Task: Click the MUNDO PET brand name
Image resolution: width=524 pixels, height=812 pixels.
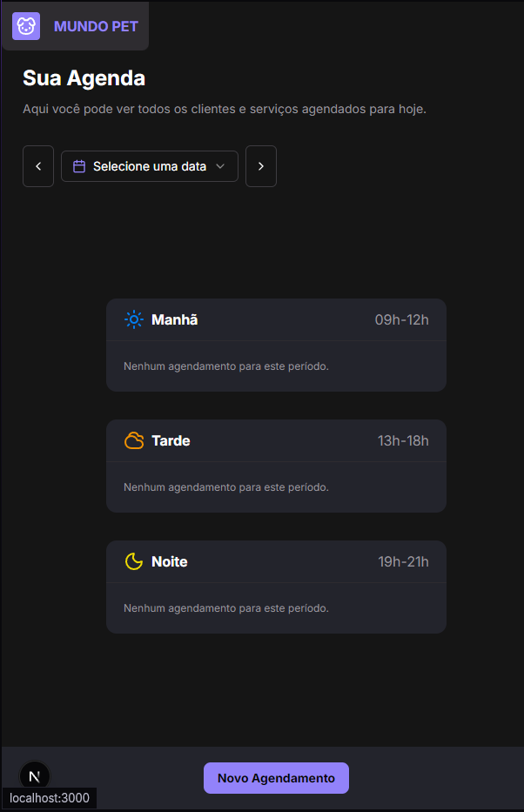Action: [96, 26]
